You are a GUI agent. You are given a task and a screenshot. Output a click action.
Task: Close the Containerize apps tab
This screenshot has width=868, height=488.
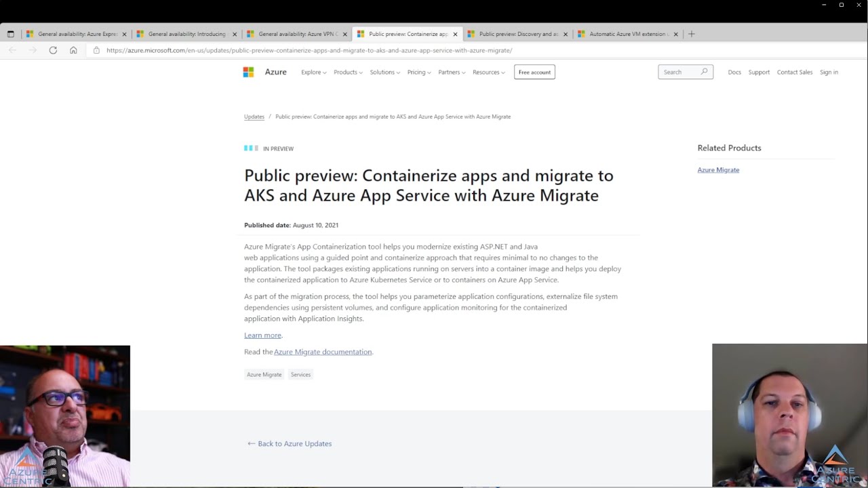click(455, 34)
